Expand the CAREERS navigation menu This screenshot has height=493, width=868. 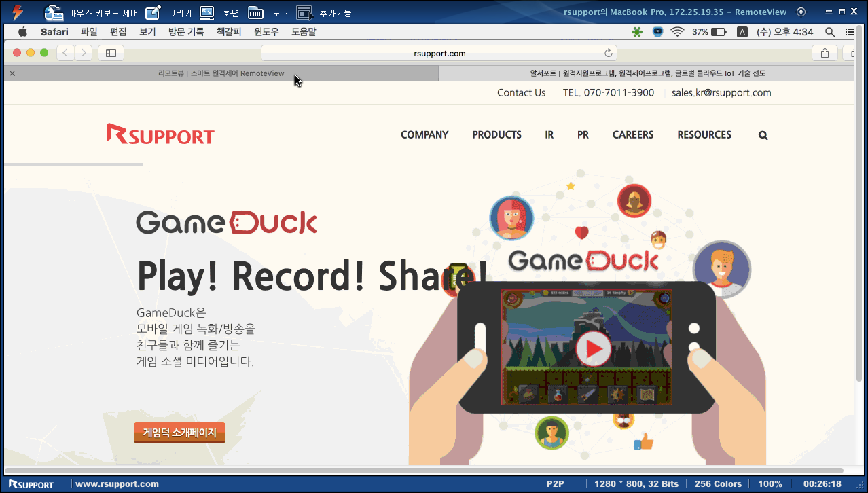(x=633, y=134)
